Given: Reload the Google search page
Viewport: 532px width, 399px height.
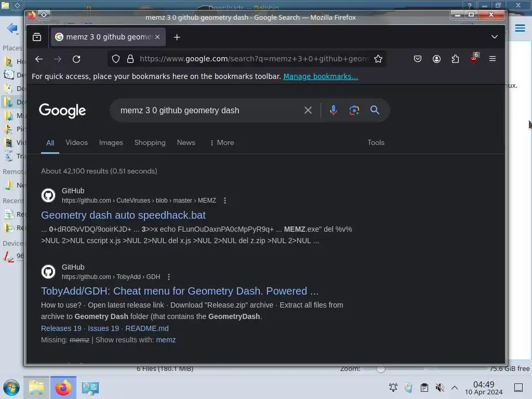Looking at the screenshot, I should [x=76, y=59].
